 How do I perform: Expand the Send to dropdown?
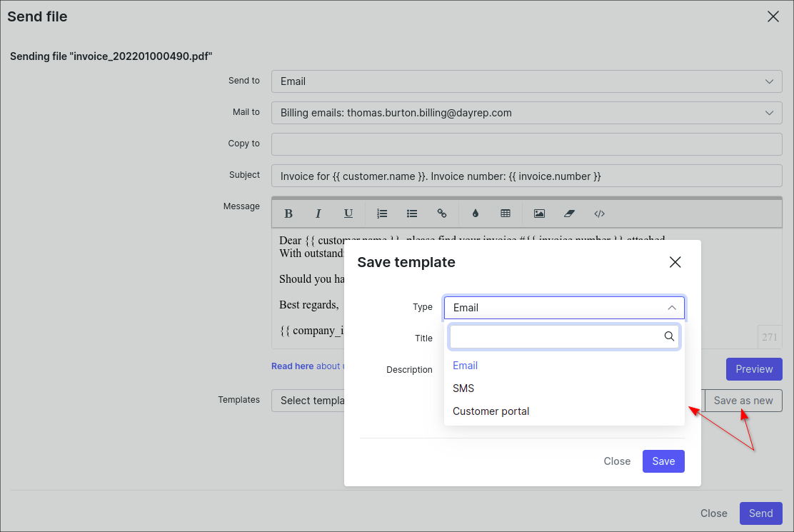(x=527, y=81)
